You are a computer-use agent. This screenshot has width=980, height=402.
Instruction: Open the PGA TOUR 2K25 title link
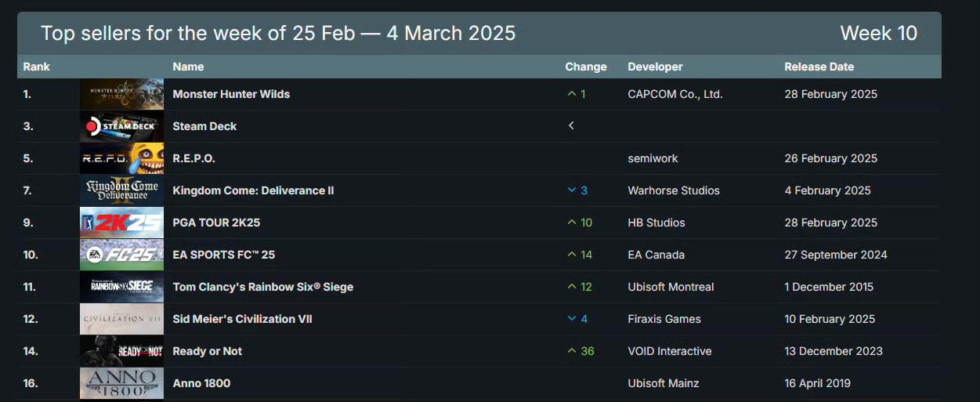(216, 223)
